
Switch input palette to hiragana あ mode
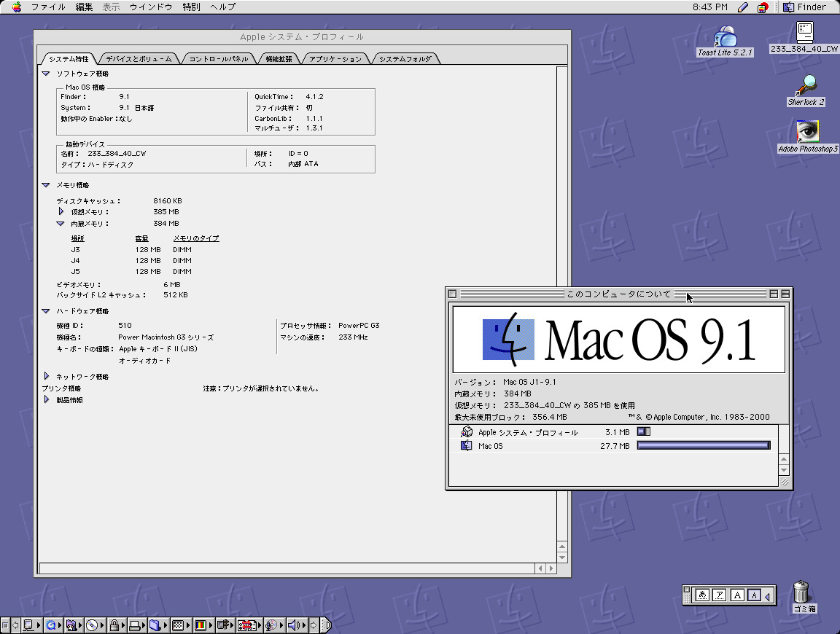pos(702,595)
